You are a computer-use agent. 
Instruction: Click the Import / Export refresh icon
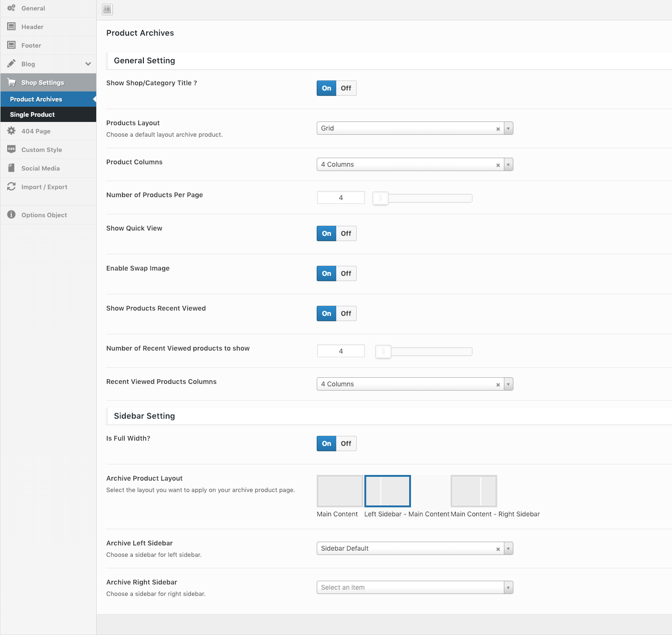[11, 187]
